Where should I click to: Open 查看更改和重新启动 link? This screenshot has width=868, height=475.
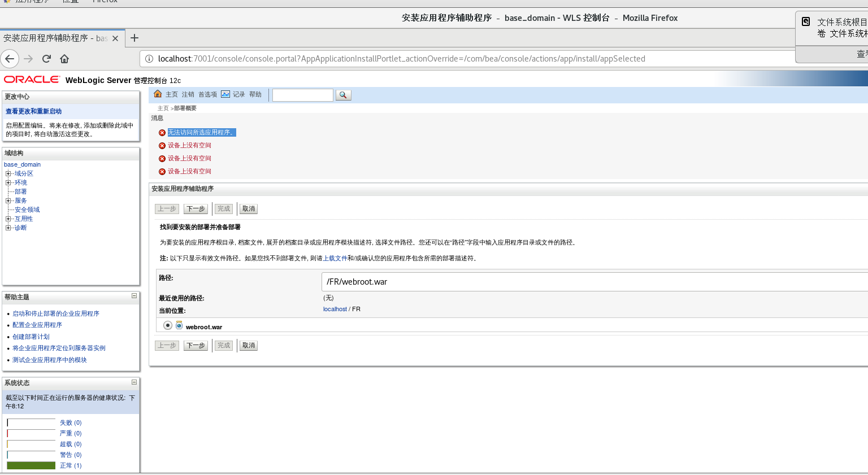click(34, 111)
